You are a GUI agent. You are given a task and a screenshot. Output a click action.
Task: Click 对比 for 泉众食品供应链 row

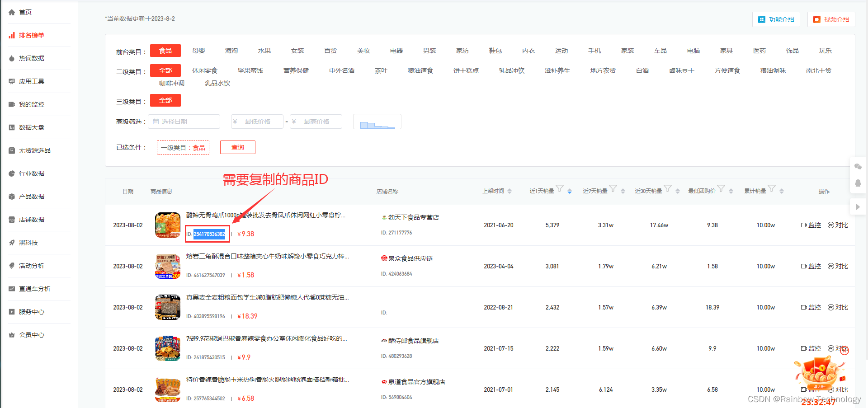[x=838, y=266]
